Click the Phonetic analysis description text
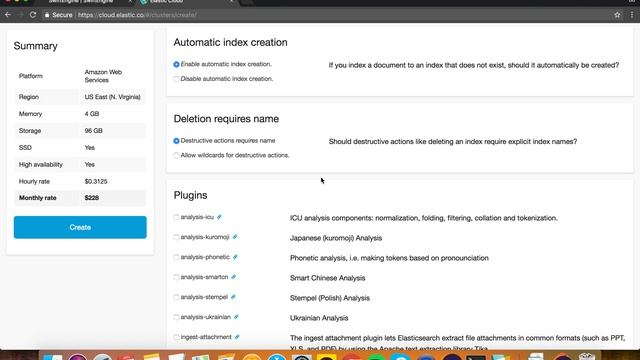This screenshot has height=360, width=640. 389,258
